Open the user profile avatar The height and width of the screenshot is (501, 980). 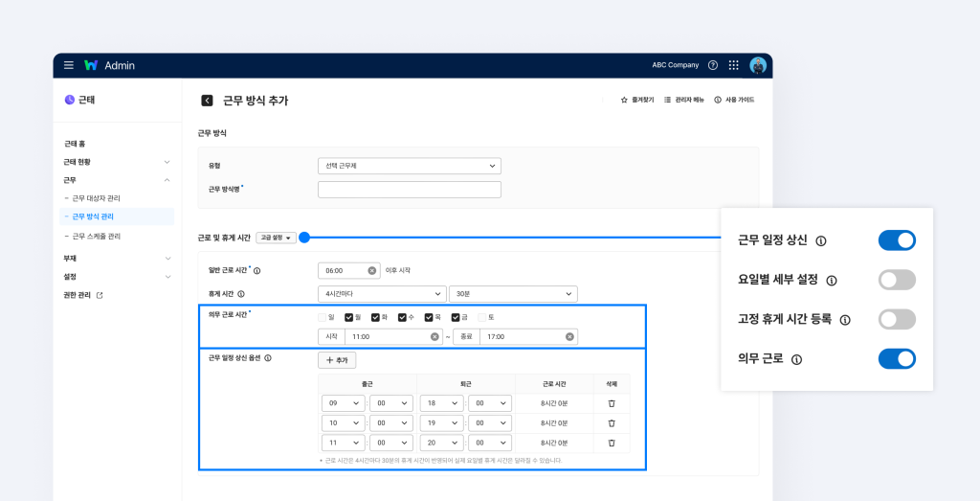[x=758, y=65]
